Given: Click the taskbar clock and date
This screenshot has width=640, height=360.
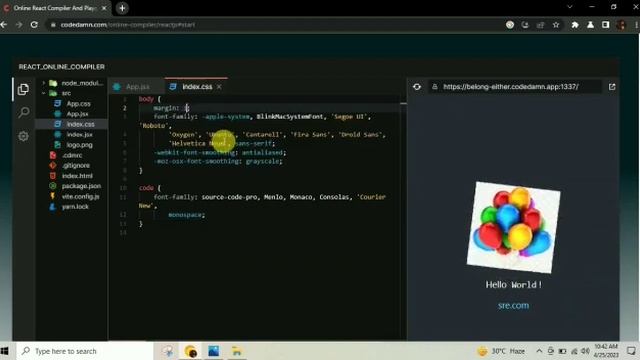Looking at the screenshot, I should tap(606, 351).
